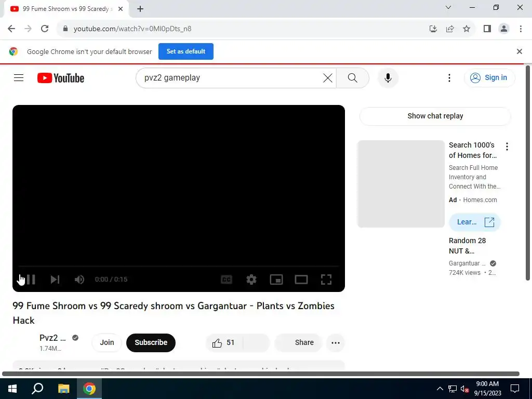
Task: Start voice search with microphone
Action: (388, 78)
